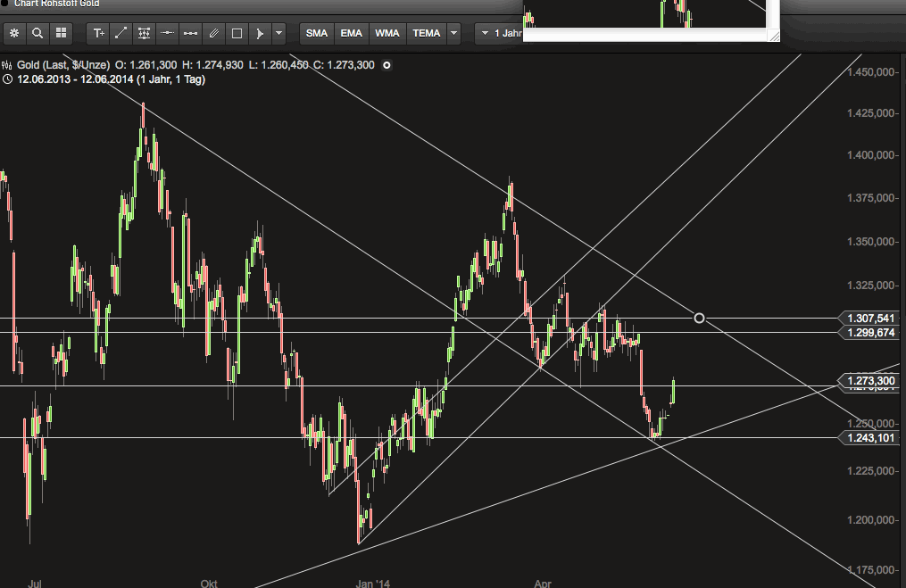Select the arrow annotation tool
Screen dimensions: 906x588
pos(259,33)
